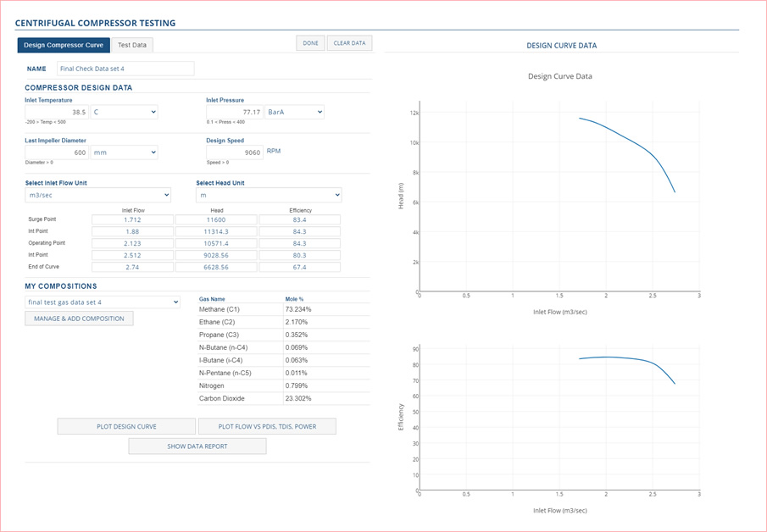Edit the compressor NAME field
Image resolution: width=767 pixels, height=532 pixels.
tap(125, 69)
